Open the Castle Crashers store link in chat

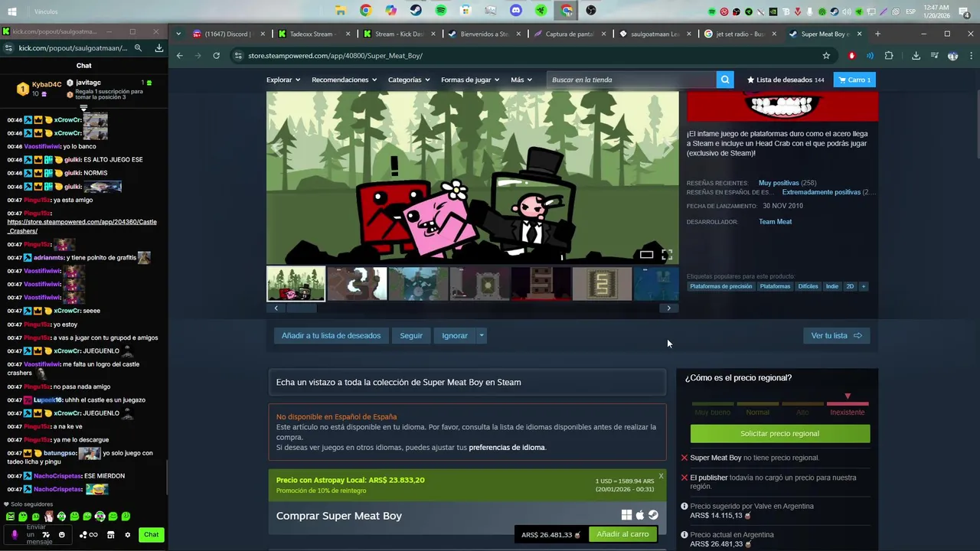[82, 227]
